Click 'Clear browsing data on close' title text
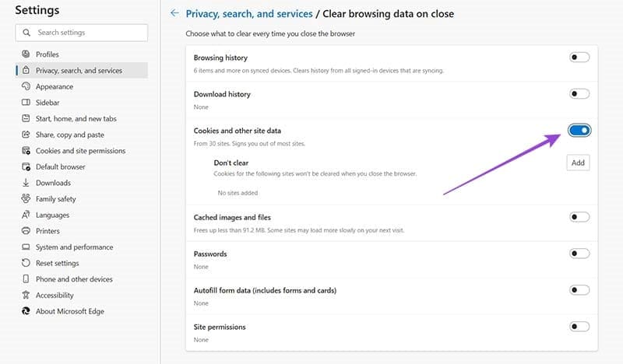623x364 pixels. coord(388,14)
